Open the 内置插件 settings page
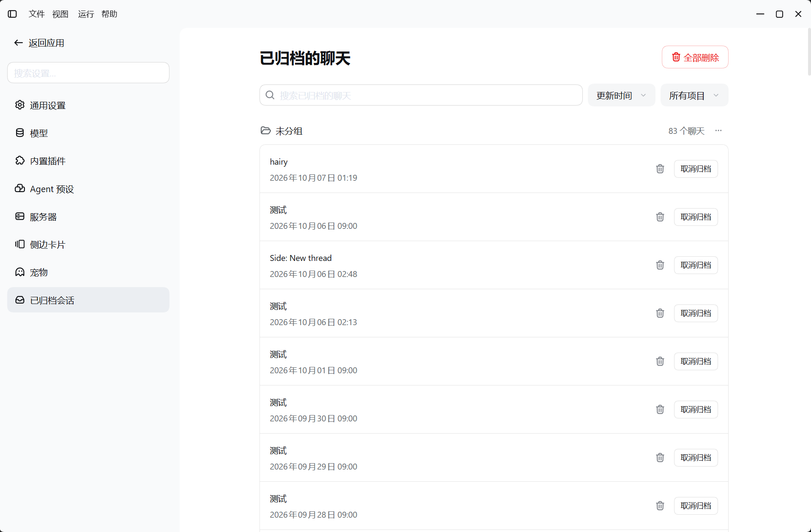 88,161
